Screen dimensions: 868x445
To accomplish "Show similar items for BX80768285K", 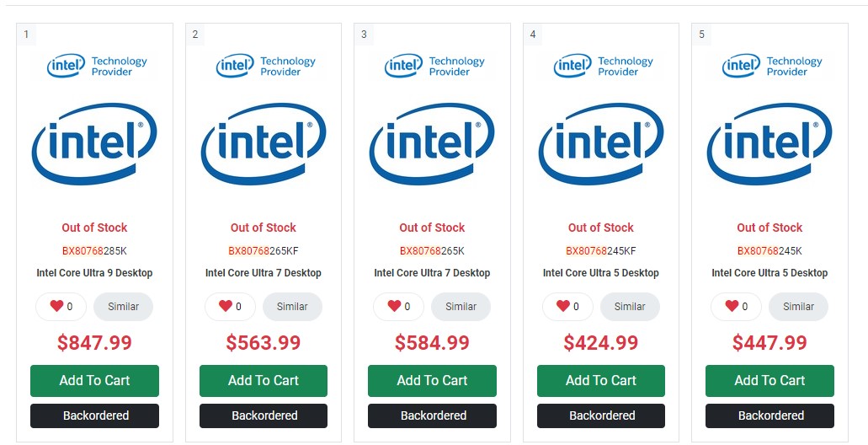I will click(x=123, y=307).
